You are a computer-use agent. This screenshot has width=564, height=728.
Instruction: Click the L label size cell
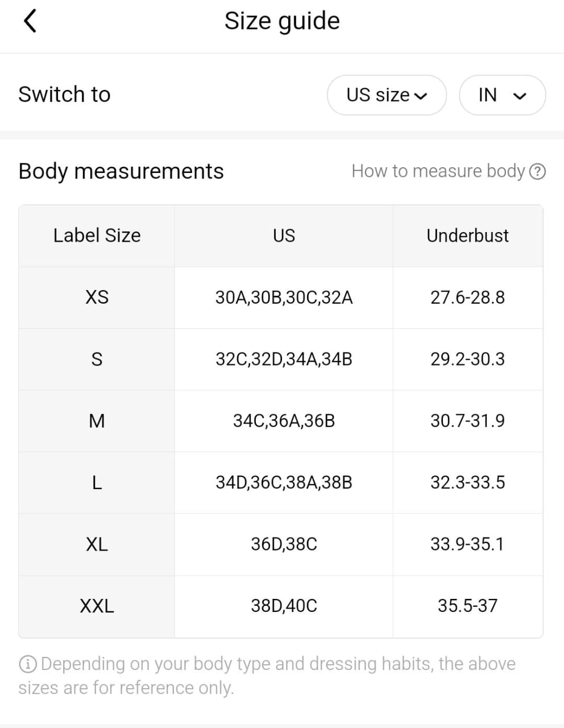point(97,483)
